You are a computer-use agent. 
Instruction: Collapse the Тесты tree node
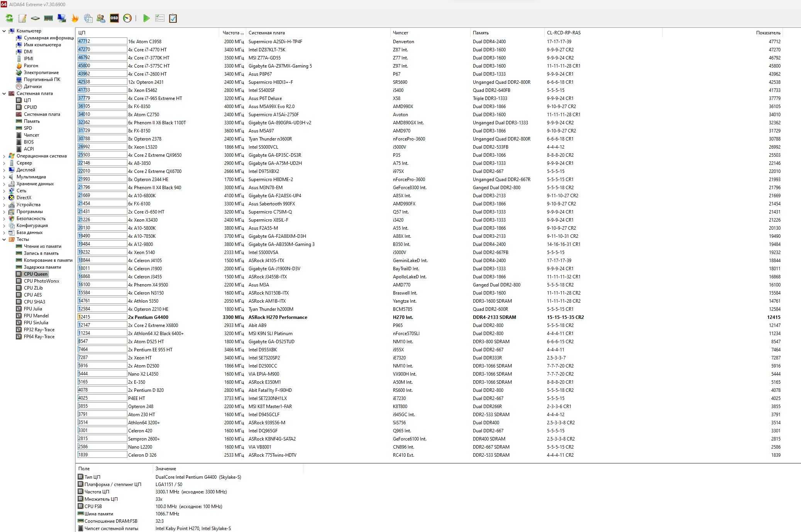point(4,239)
